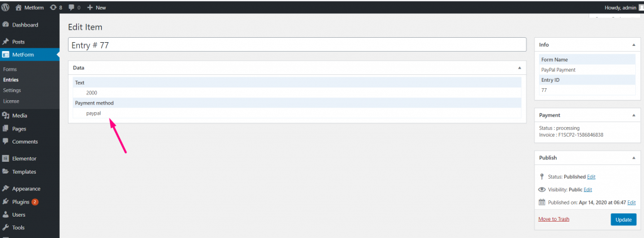Collapse the Data panel
The width and height of the screenshot is (644, 238).
[x=519, y=67]
